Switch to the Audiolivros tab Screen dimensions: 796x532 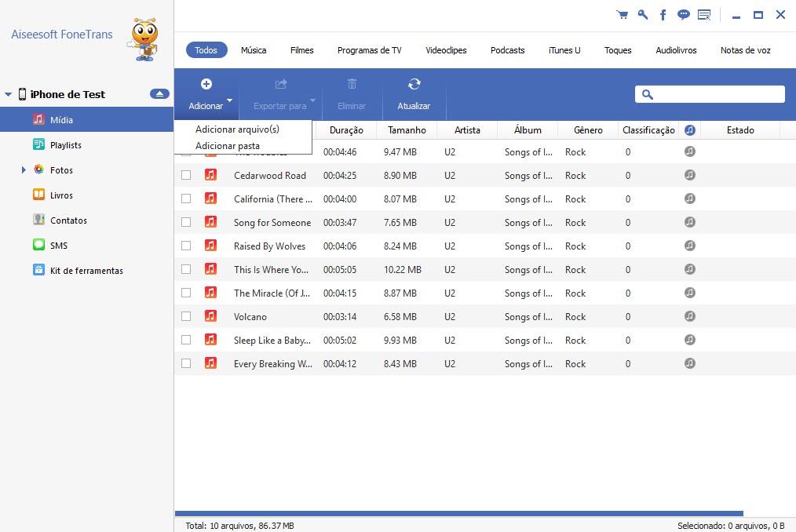click(x=676, y=50)
